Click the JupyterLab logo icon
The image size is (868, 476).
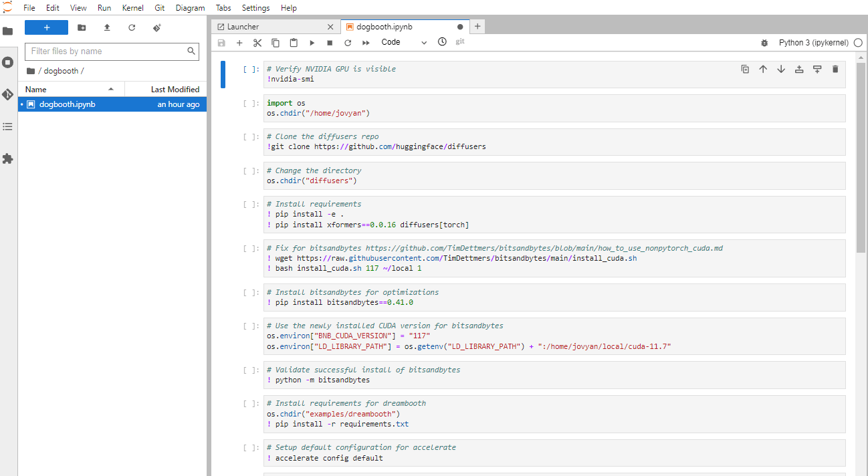pyautogui.click(x=7, y=7)
